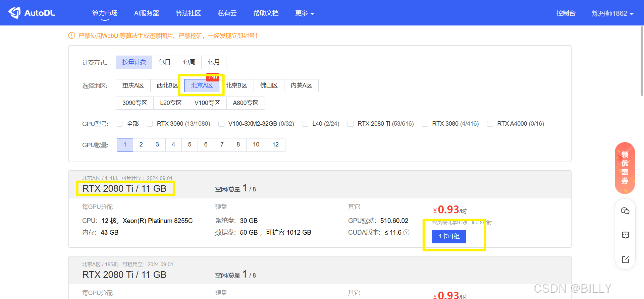This screenshot has width=644, height=299.
Task: Select the 北京A区 region
Action: [202, 85]
